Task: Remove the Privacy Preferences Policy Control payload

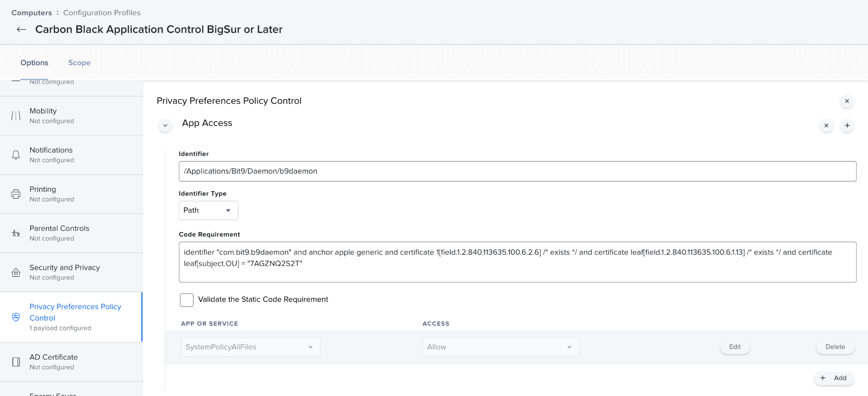Action: (x=847, y=101)
